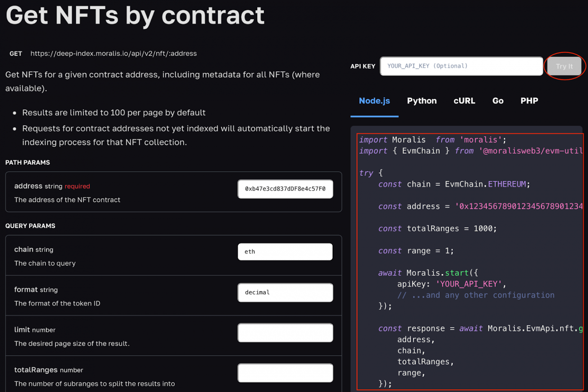588x392 pixels.
Task: Click the GET endpoint URL
Action: [x=113, y=53]
